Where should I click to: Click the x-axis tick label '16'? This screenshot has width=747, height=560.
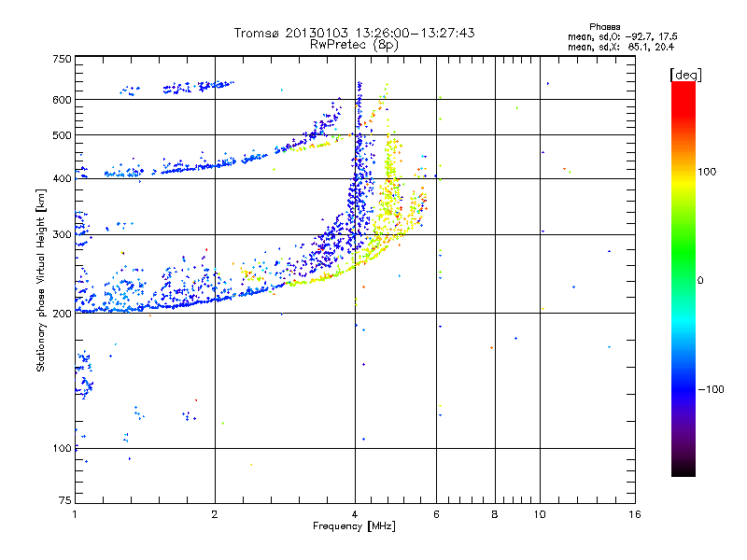[x=635, y=514]
